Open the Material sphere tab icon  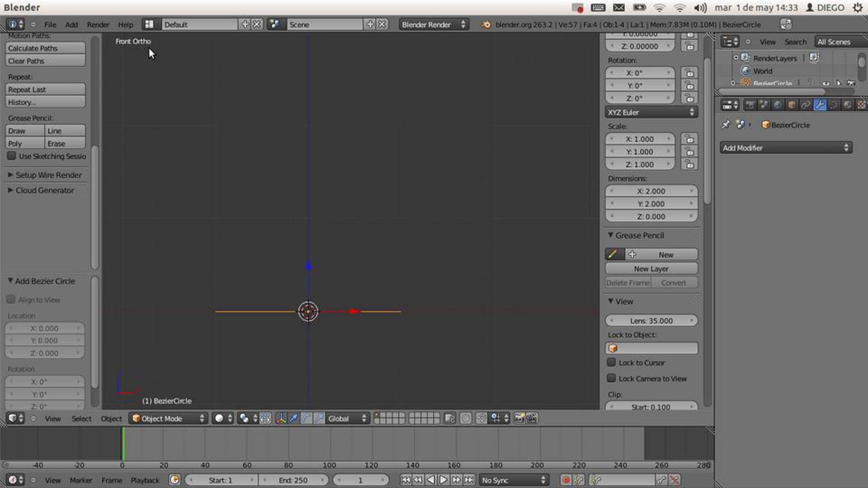pos(847,105)
